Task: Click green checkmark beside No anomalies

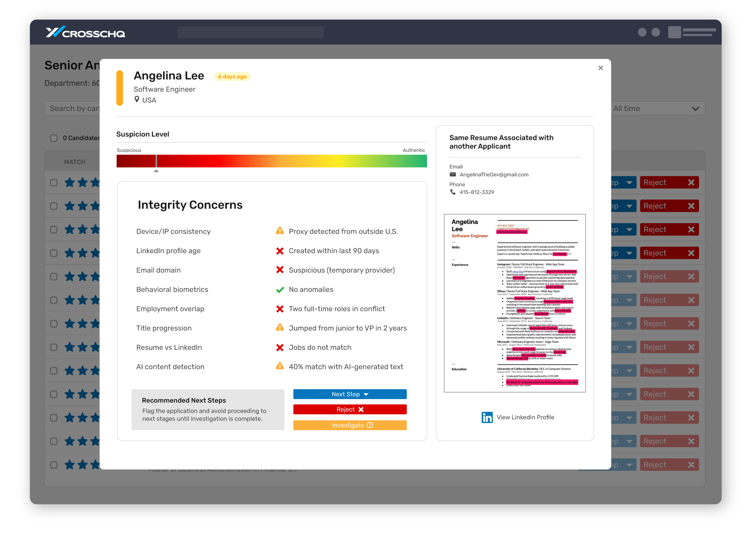Action: click(280, 290)
